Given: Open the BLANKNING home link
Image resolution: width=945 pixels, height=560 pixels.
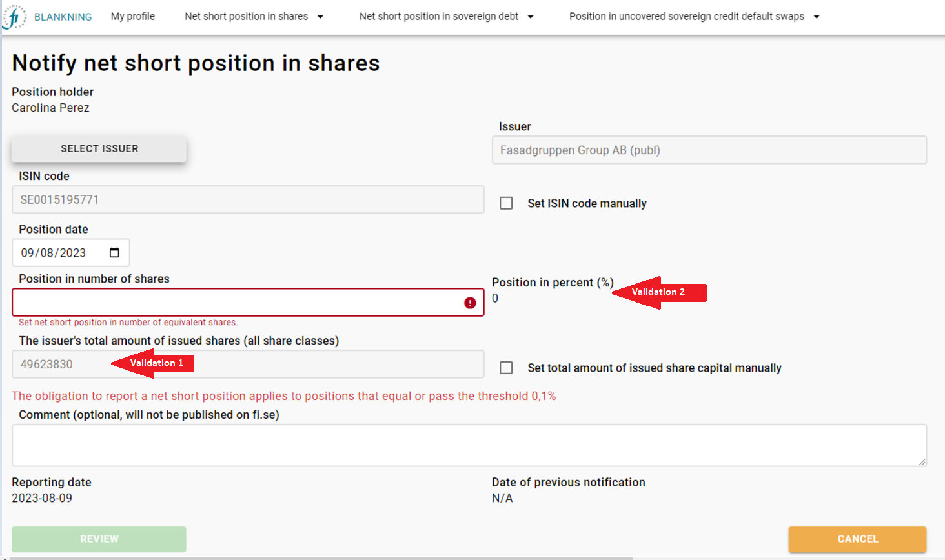Looking at the screenshot, I should pyautogui.click(x=63, y=17).
